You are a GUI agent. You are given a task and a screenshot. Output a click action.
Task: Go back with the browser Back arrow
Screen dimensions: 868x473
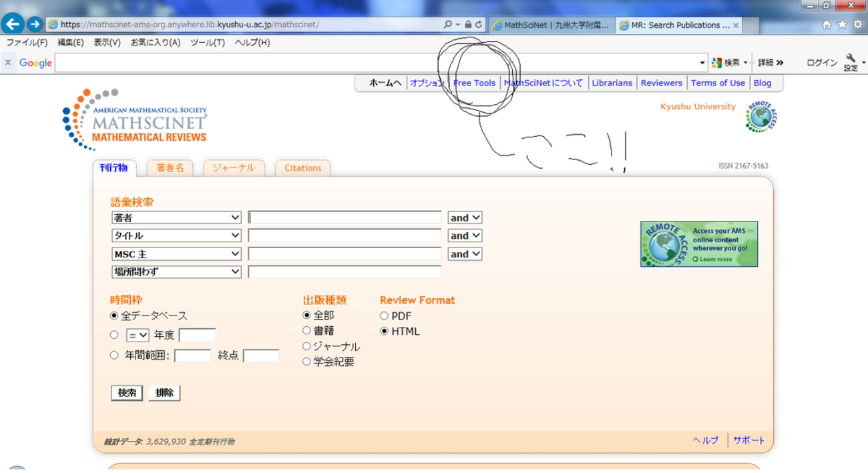(x=12, y=25)
